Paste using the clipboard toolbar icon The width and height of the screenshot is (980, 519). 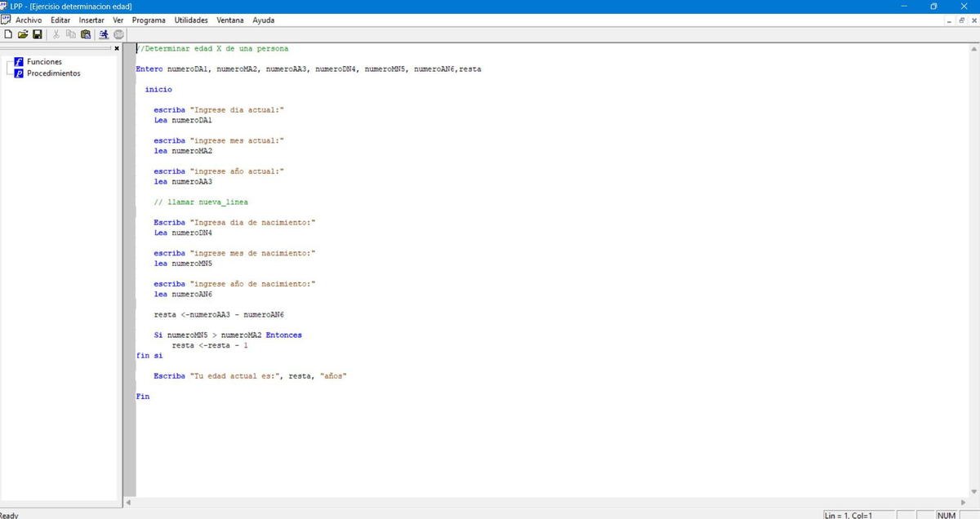click(x=85, y=34)
